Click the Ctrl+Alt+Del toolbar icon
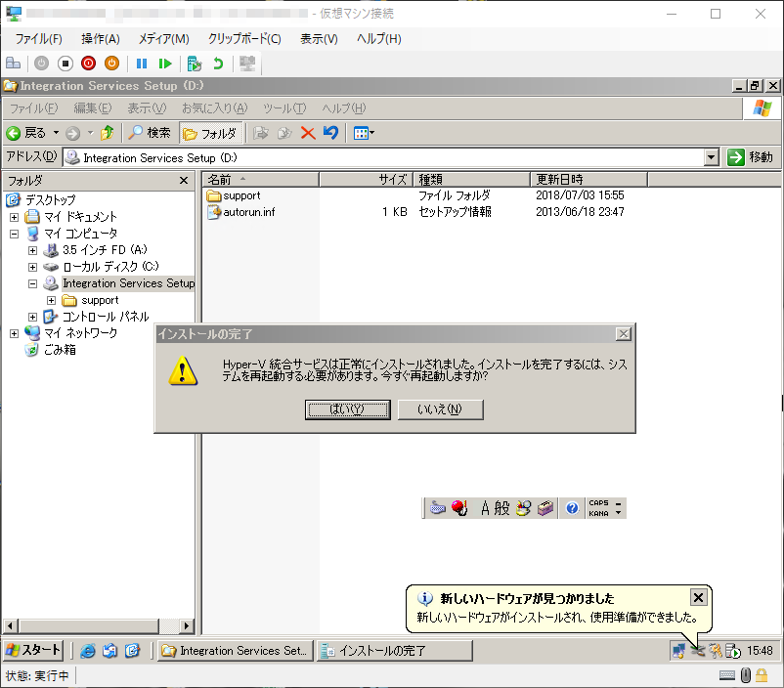 coord(13,64)
